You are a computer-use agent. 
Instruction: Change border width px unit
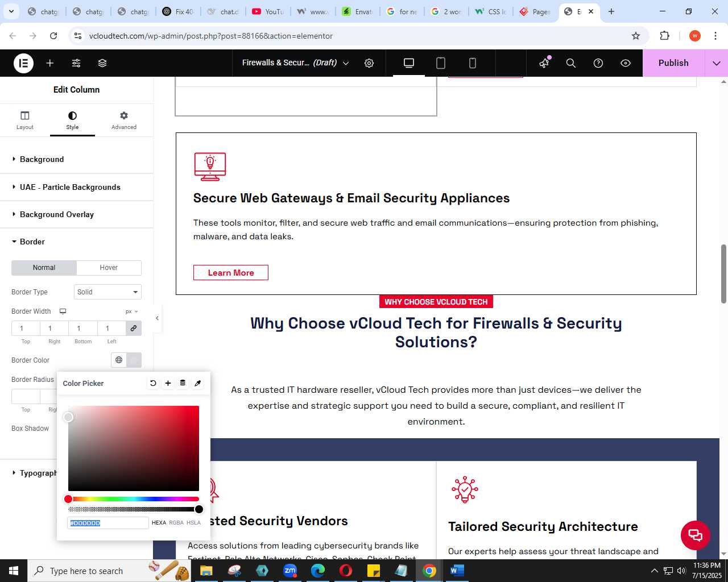[x=131, y=311]
